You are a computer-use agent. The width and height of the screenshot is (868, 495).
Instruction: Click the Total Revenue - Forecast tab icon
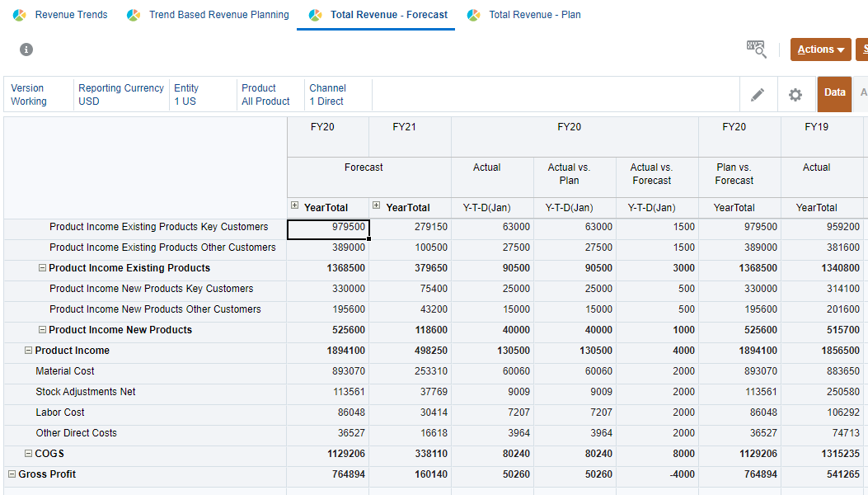click(315, 15)
